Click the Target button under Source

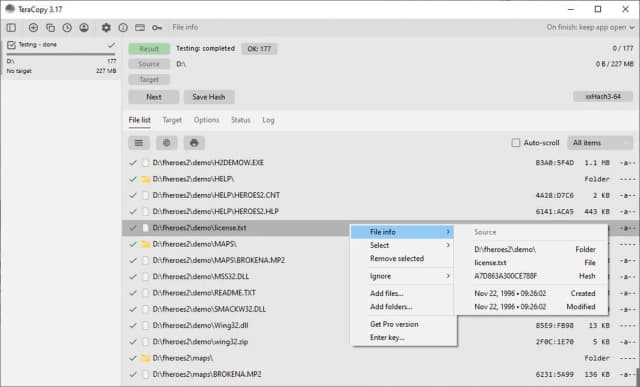(149, 80)
